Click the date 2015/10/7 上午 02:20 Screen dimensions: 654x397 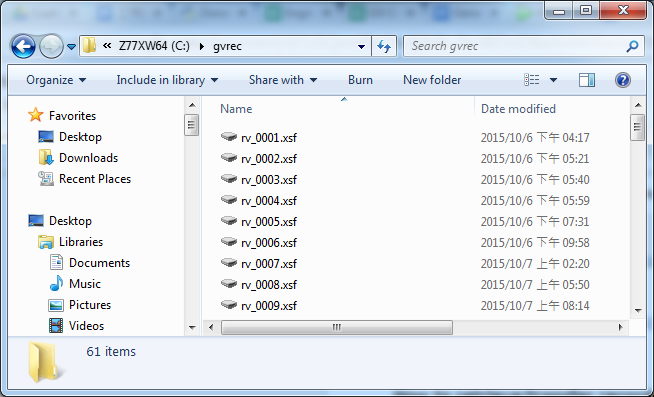click(535, 264)
